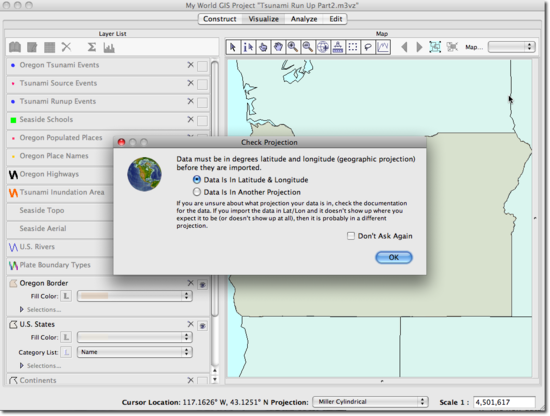Select the Get Information tool
Image resolution: width=550 pixels, height=416 pixels.
click(248, 47)
